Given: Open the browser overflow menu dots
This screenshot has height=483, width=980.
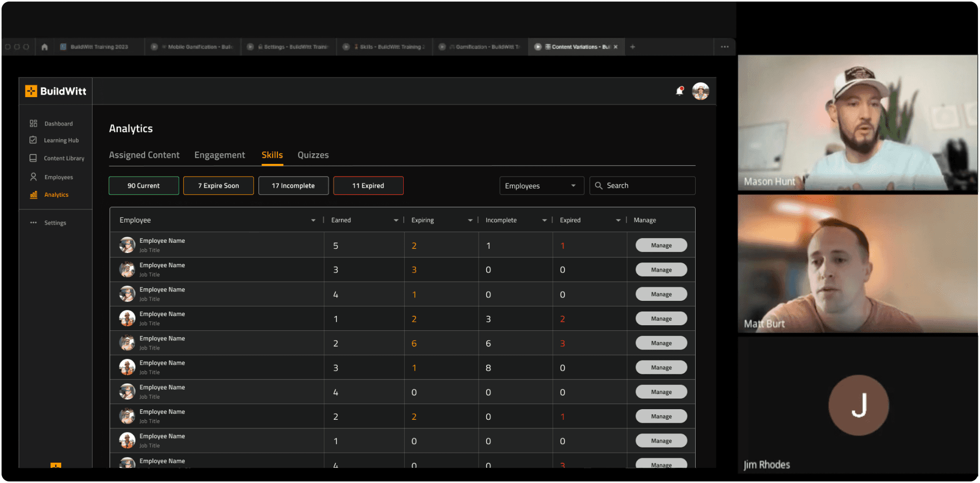Looking at the screenshot, I should [725, 47].
